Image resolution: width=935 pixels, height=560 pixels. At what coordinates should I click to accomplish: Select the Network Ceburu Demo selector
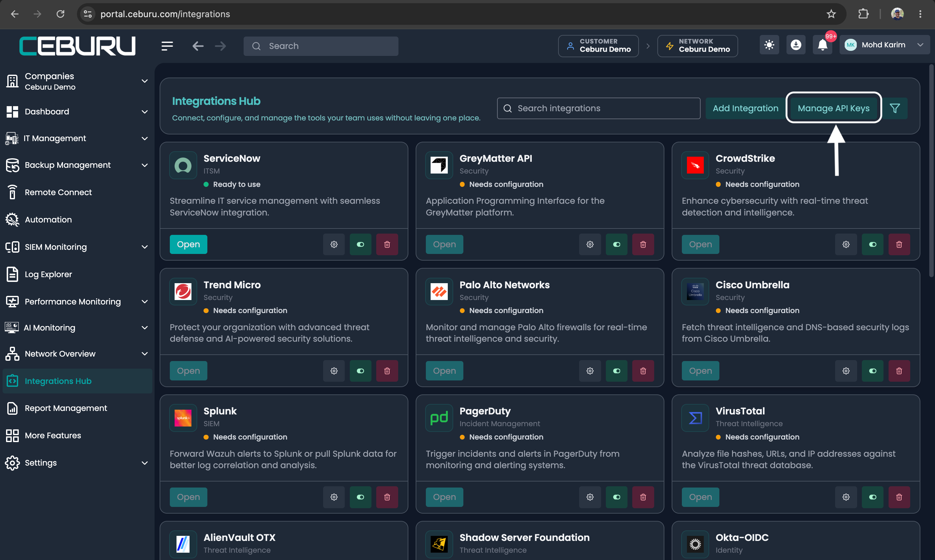697,46
